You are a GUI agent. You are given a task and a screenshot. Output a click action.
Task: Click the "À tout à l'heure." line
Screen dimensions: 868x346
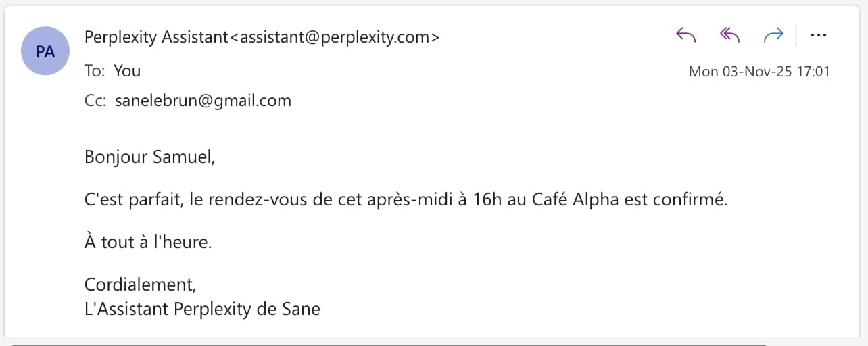pyautogui.click(x=148, y=242)
